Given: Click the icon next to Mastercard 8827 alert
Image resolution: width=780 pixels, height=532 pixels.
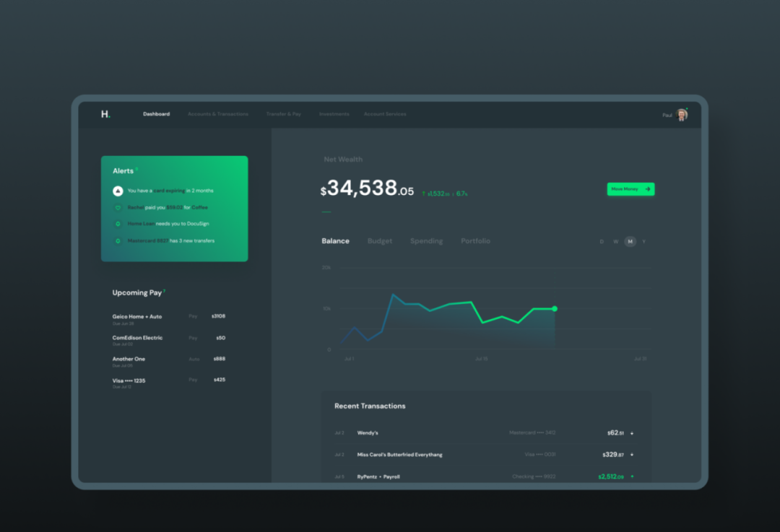Looking at the screenshot, I should (118, 240).
